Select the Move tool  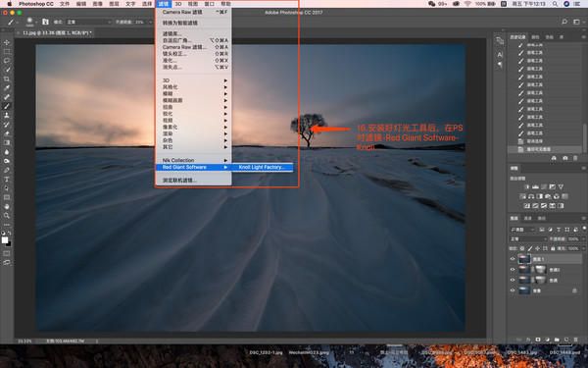(x=7, y=42)
